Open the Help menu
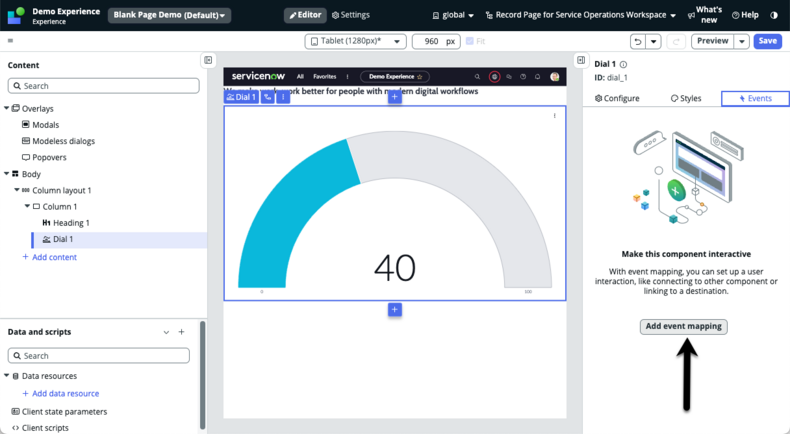This screenshot has width=790, height=434. tap(745, 15)
